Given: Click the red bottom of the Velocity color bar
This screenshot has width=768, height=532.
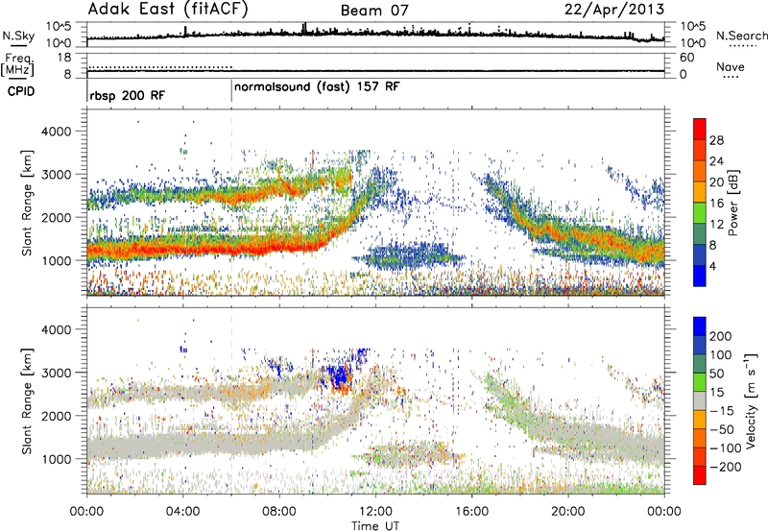Looking at the screenshot, I should 700,475.
